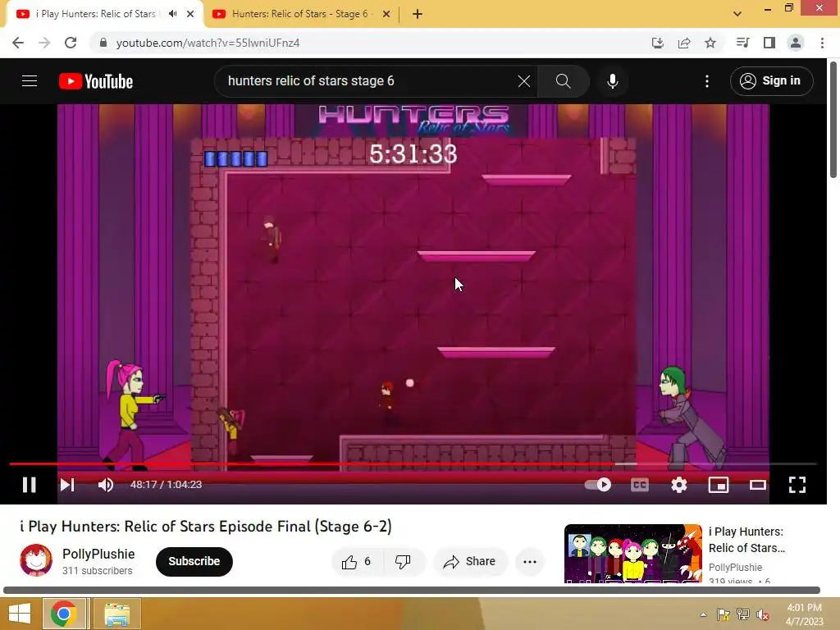Open Action Center flag icon
Screen dimensions: 840x630
[724, 614]
